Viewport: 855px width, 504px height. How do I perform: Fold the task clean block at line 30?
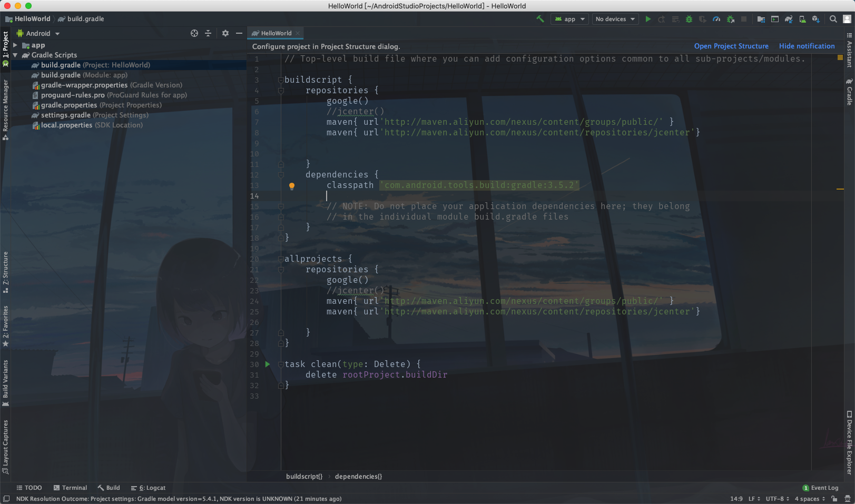[281, 364]
